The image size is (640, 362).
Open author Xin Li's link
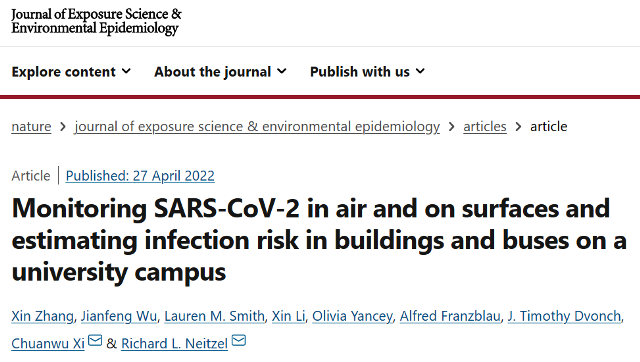pos(289,316)
